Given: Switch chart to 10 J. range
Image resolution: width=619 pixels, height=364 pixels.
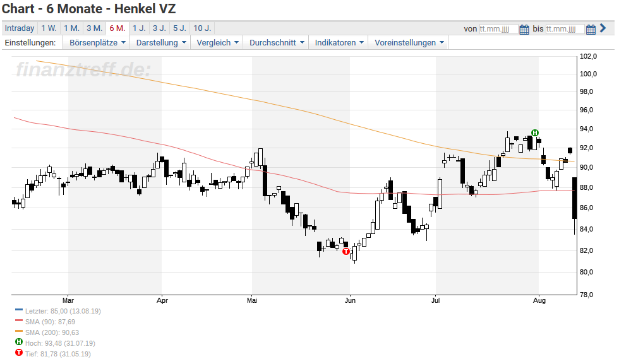Looking at the screenshot, I should tap(202, 28).
